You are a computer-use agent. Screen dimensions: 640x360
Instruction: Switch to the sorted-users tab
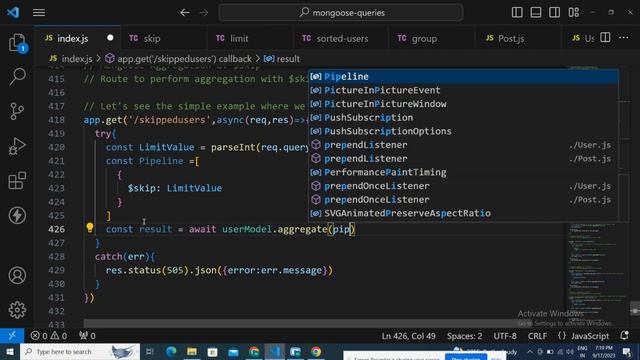click(342, 38)
